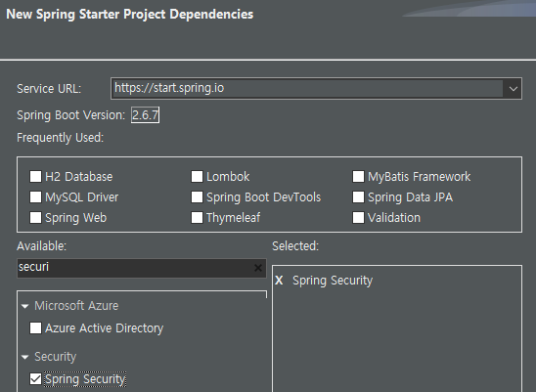Click the Service URL text field
This screenshot has width=536, height=392.
tap(307, 89)
